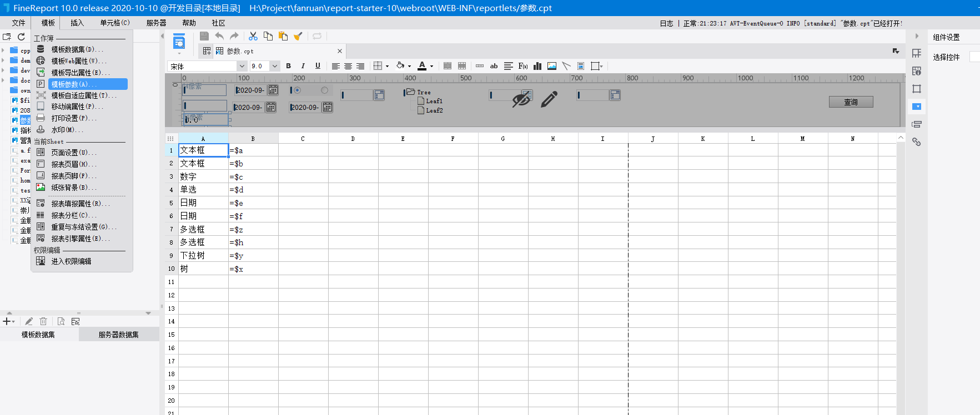Insert rich text cell element icon
Screen dimensions: 980x415
click(509, 66)
